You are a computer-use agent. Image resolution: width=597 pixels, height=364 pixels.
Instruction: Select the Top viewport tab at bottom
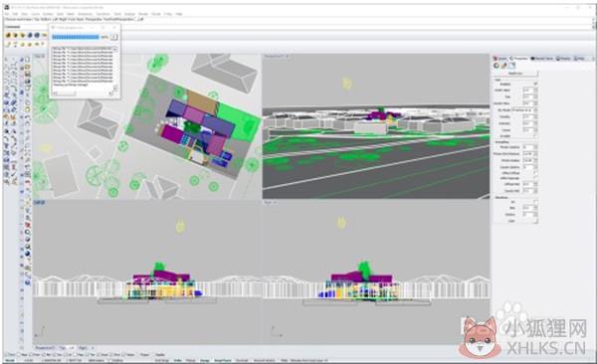pyautogui.click(x=62, y=347)
